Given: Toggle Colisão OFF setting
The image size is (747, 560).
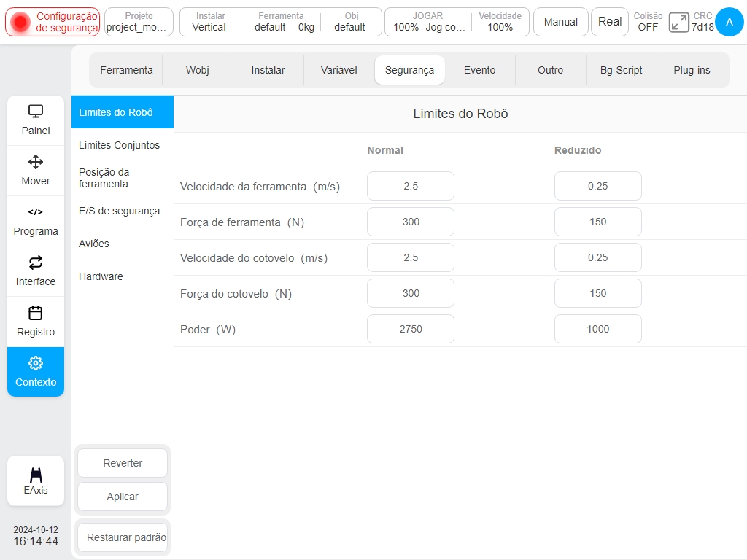Looking at the screenshot, I should point(648,22).
